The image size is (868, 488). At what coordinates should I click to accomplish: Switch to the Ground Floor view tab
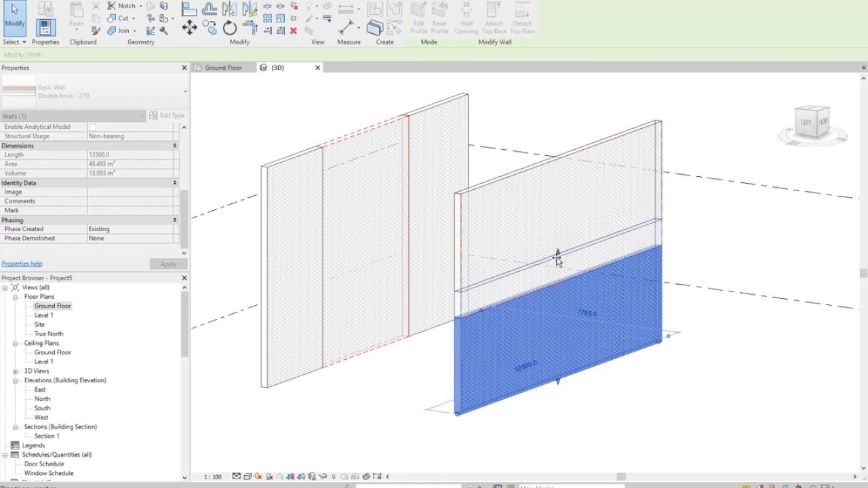click(222, 68)
